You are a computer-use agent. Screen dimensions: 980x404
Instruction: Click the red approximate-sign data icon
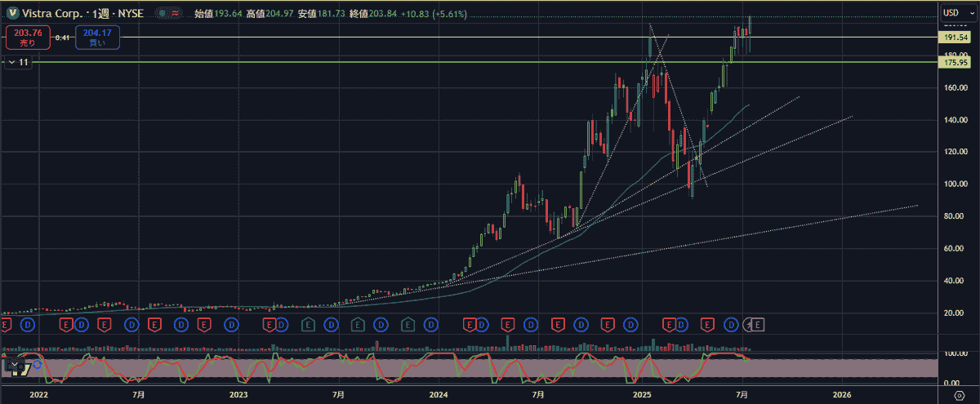tap(175, 14)
